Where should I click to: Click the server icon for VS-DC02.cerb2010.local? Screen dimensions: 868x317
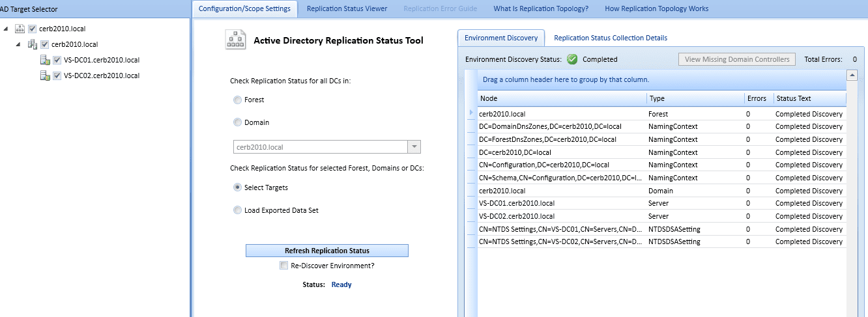[45, 76]
